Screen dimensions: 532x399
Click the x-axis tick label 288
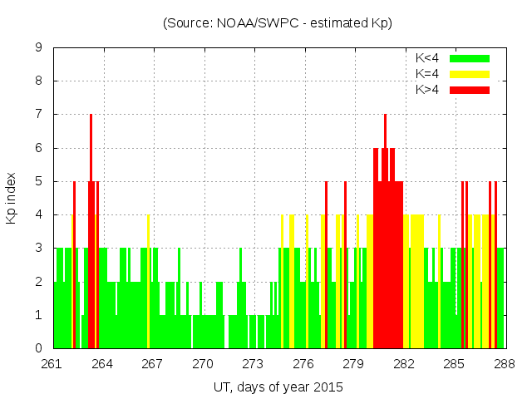point(504,364)
